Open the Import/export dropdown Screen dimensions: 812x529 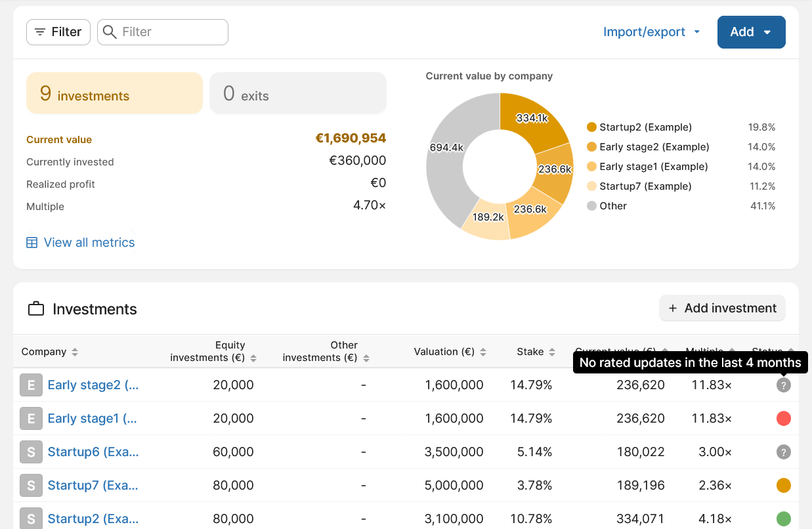[x=651, y=32]
